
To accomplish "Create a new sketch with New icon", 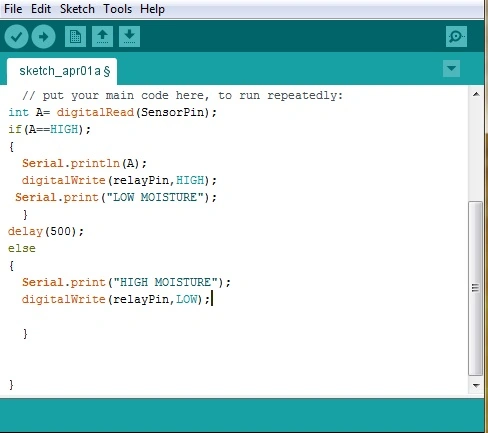I will [75, 36].
